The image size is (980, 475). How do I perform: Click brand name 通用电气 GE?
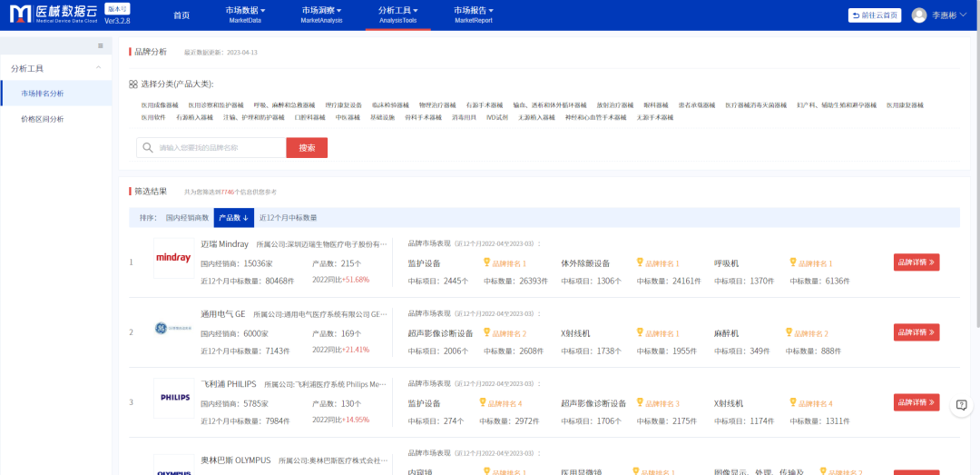222,314
